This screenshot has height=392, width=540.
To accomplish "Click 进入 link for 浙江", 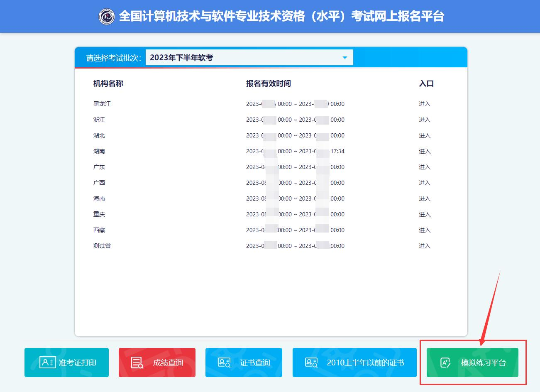I will tap(425, 120).
